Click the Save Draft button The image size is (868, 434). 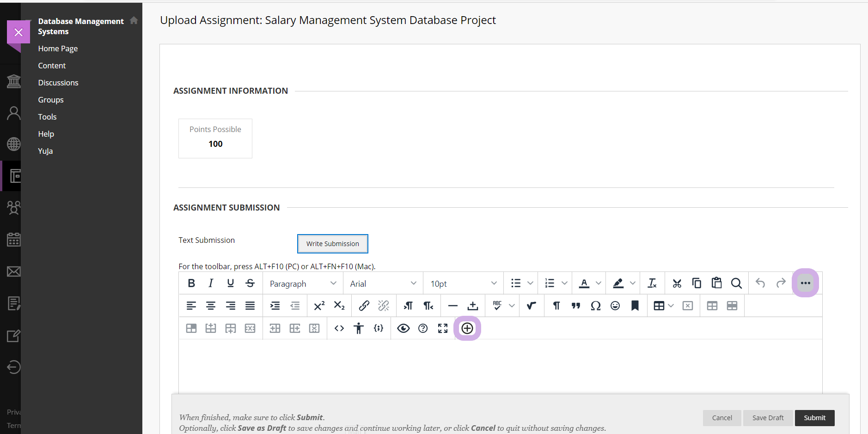coord(768,418)
